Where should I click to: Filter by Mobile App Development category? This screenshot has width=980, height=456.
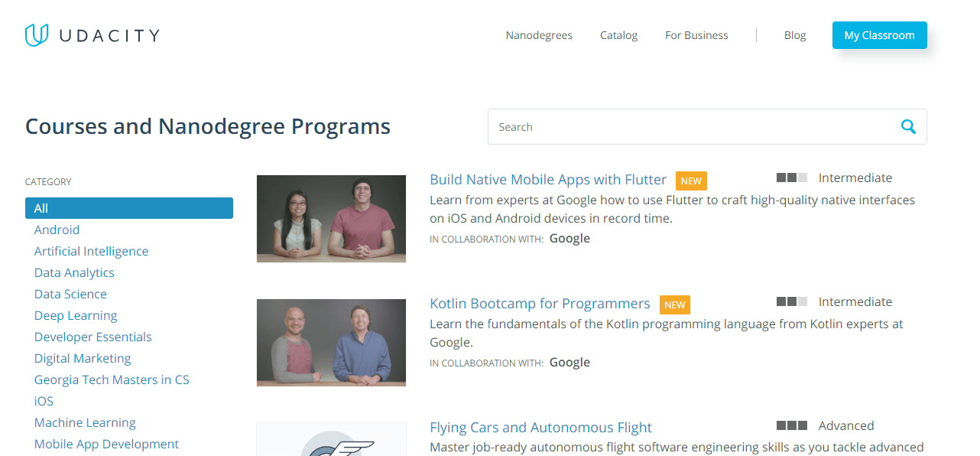tap(106, 444)
